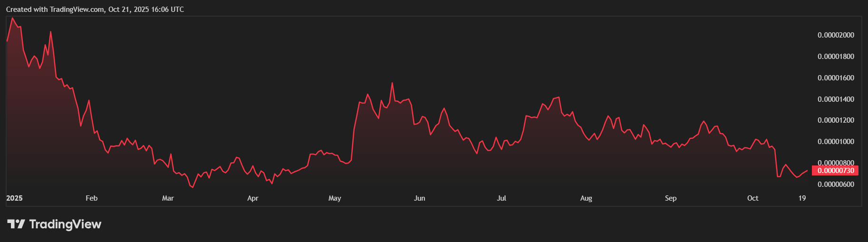This screenshot has width=868, height=242.
Task: Select the Apr marker on time axis
Action: click(252, 198)
